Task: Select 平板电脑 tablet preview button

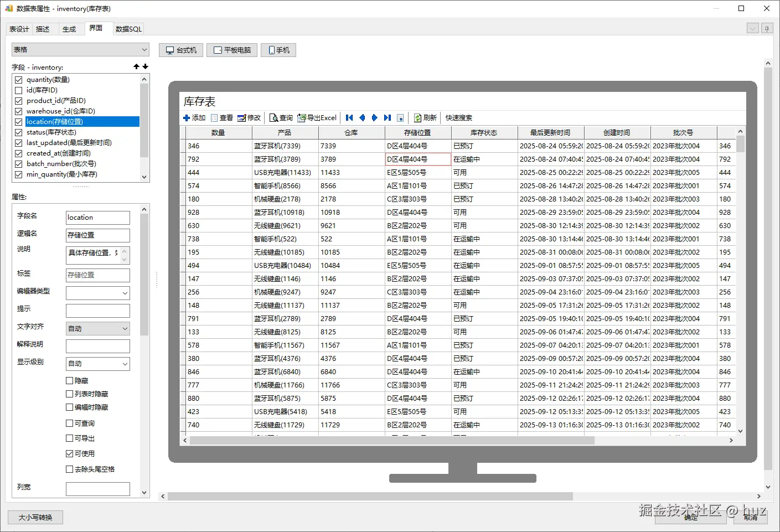Action: click(x=233, y=50)
